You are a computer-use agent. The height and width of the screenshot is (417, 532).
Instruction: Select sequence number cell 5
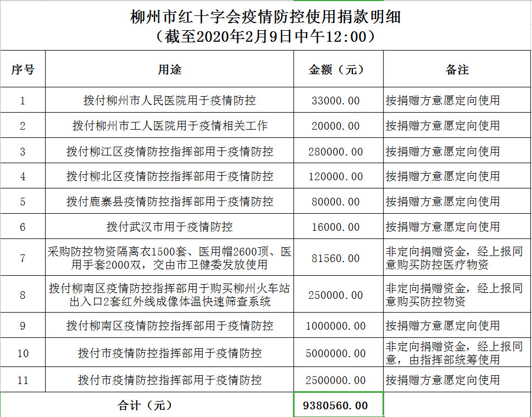23,201
